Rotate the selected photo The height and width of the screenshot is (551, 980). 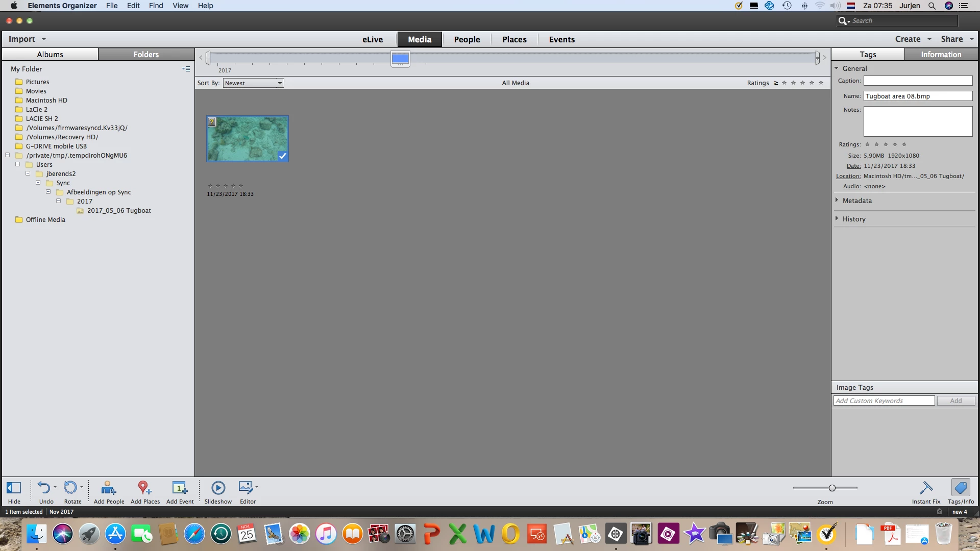point(70,488)
